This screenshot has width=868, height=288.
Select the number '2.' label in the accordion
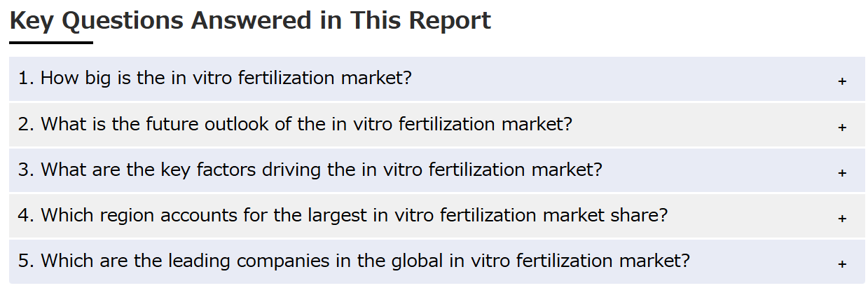[x=27, y=124]
